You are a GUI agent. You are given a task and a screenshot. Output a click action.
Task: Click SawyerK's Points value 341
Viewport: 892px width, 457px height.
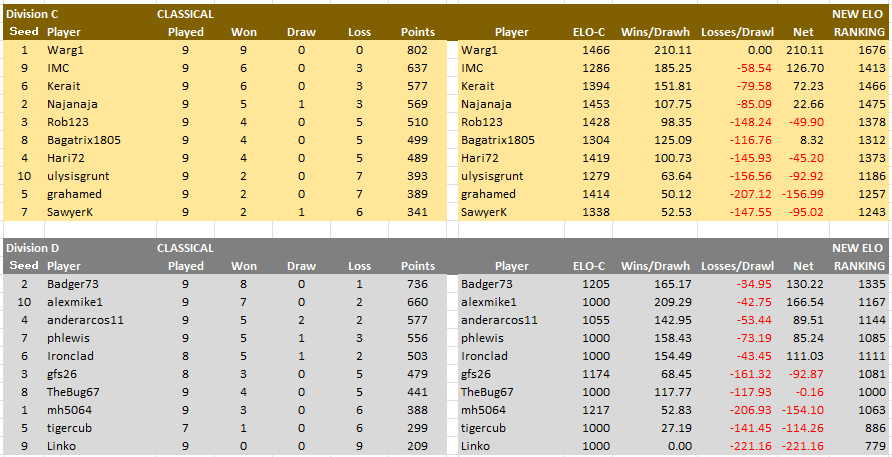pyautogui.click(x=417, y=212)
